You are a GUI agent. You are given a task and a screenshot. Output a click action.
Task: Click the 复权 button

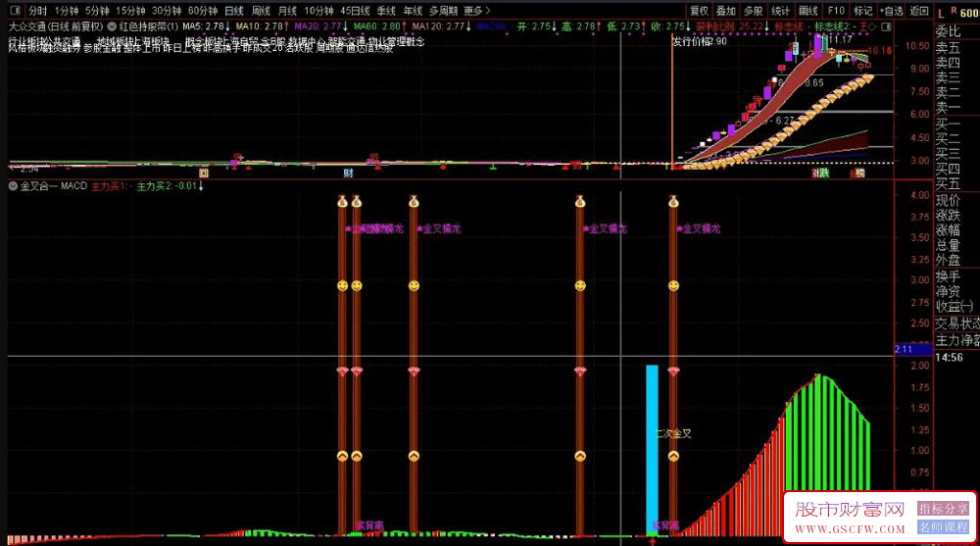[x=699, y=11]
